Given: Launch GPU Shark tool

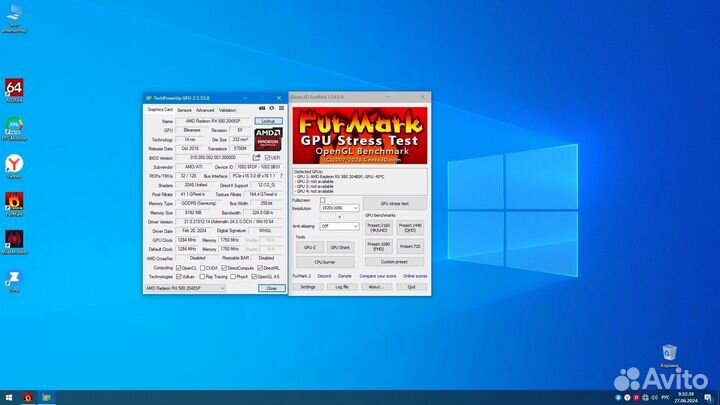Looking at the screenshot, I should tap(340, 248).
